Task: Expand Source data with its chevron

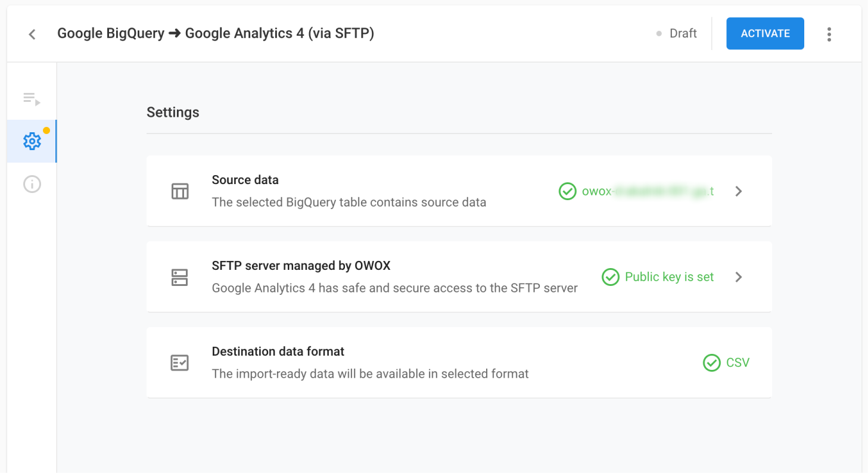Action: 739,191
